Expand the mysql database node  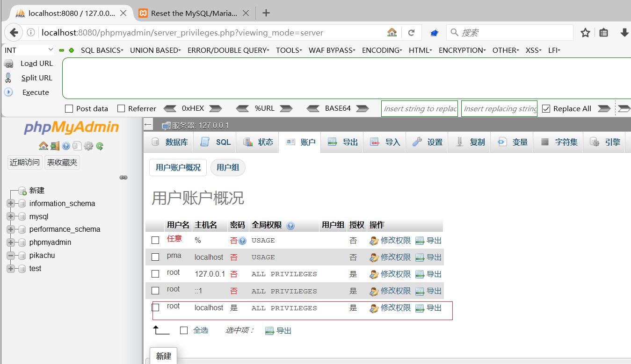(x=11, y=217)
